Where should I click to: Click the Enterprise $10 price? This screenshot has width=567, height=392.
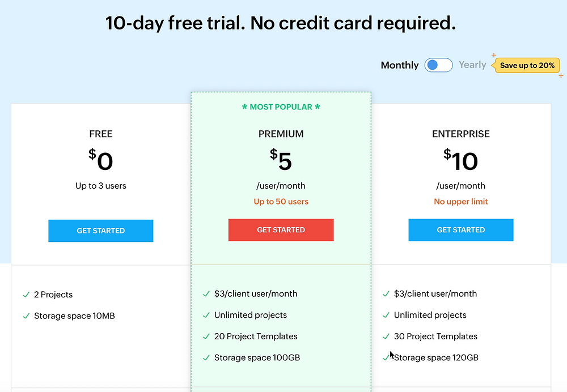[460, 160]
